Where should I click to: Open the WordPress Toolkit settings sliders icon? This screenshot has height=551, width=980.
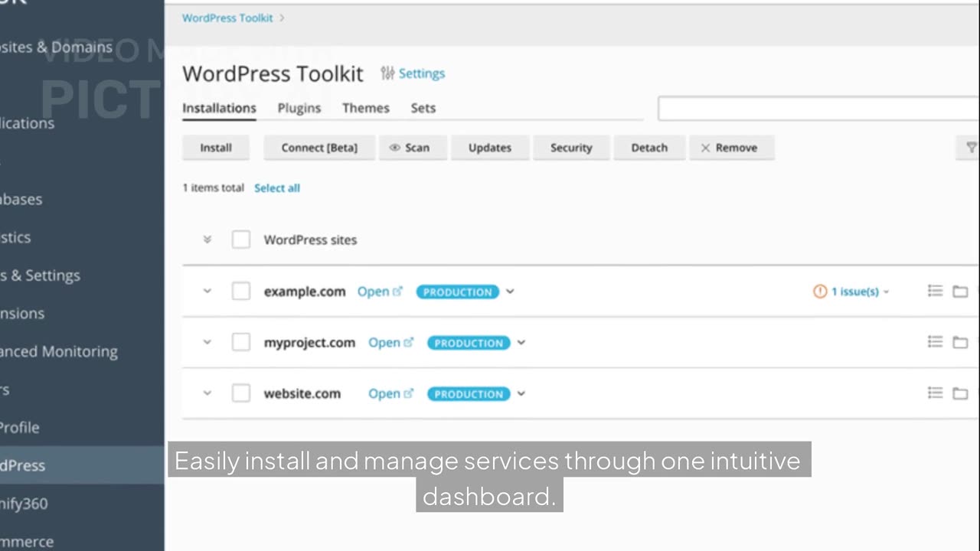click(x=387, y=73)
